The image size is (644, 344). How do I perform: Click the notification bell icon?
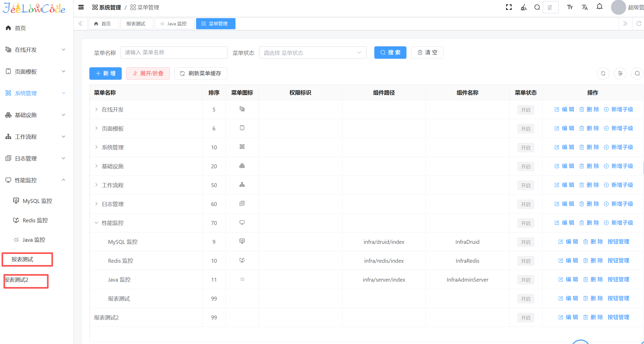599,7
